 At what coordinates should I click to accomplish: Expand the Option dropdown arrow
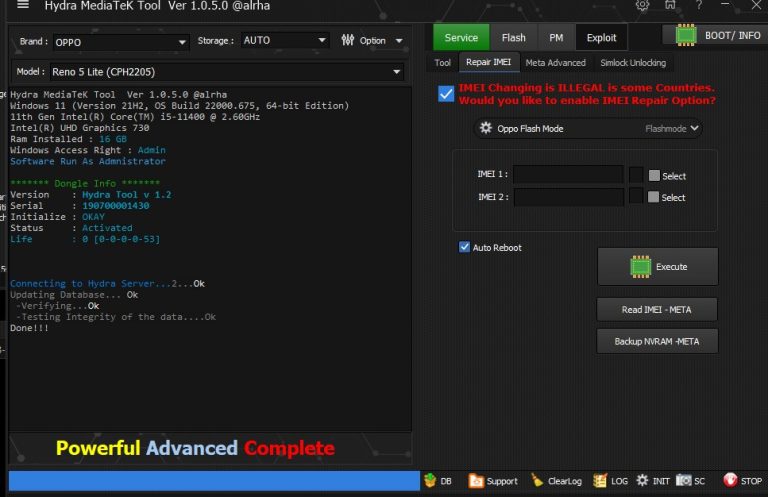[399, 41]
